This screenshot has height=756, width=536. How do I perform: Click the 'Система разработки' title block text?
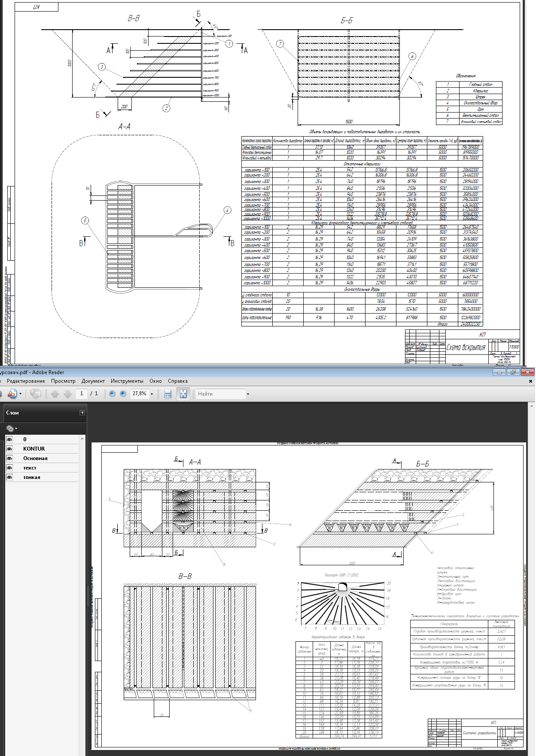(x=479, y=733)
